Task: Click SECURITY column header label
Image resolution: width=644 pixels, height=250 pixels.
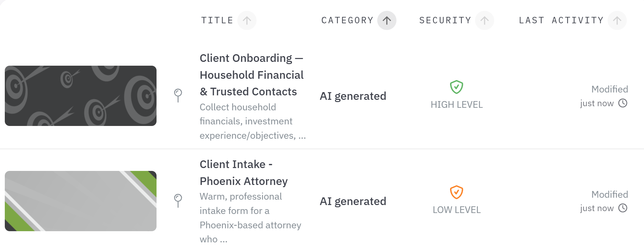Action: [x=445, y=20]
